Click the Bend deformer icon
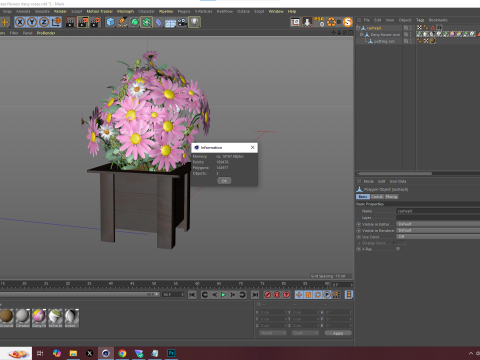This screenshot has height=360, width=480. point(159,22)
